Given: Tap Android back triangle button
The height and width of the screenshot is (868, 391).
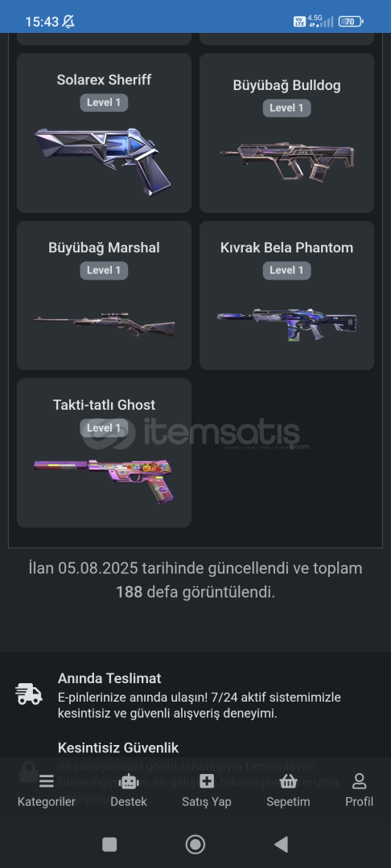Looking at the screenshot, I should tap(282, 844).
